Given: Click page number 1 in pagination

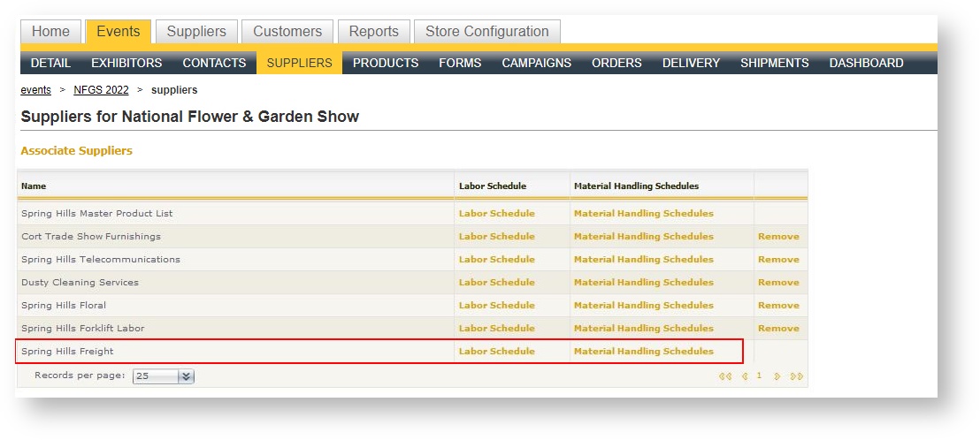Looking at the screenshot, I should coord(759,376).
